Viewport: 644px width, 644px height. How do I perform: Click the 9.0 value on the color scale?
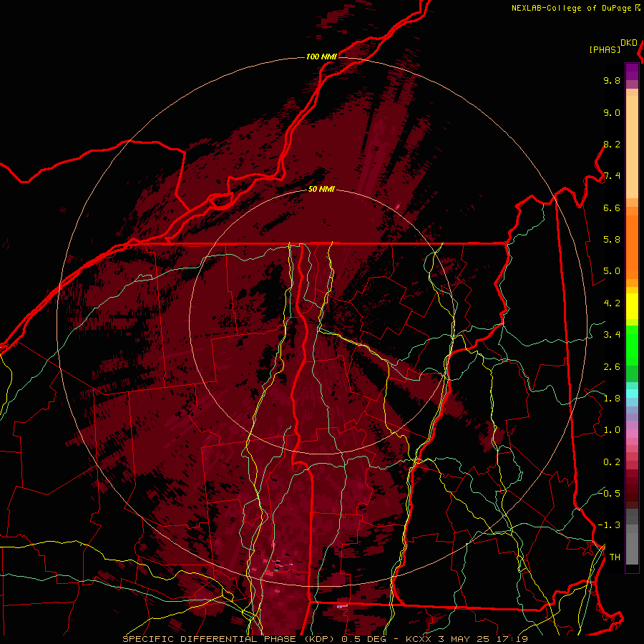612,112
